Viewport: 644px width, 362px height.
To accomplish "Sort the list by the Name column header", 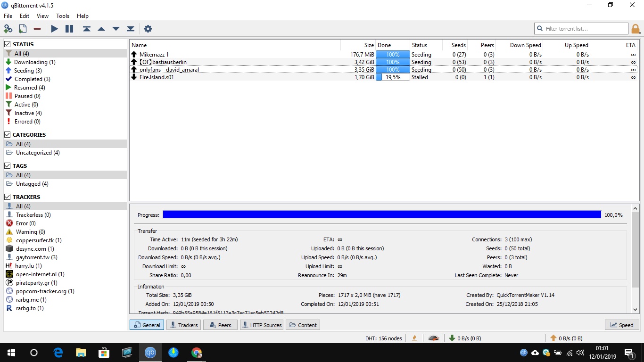I will [140, 45].
